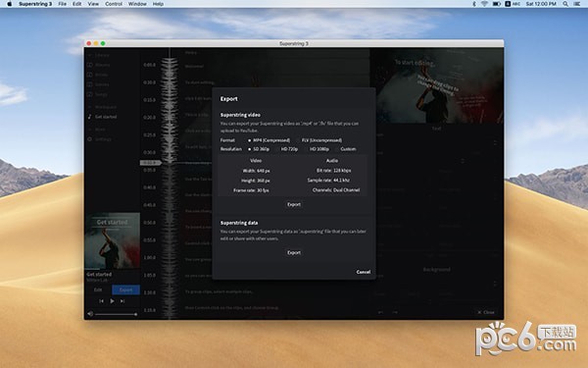The height and width of the screenshot is (368, 588).
Task: Click the timeline playhead position marker
Action: [150, 163]
